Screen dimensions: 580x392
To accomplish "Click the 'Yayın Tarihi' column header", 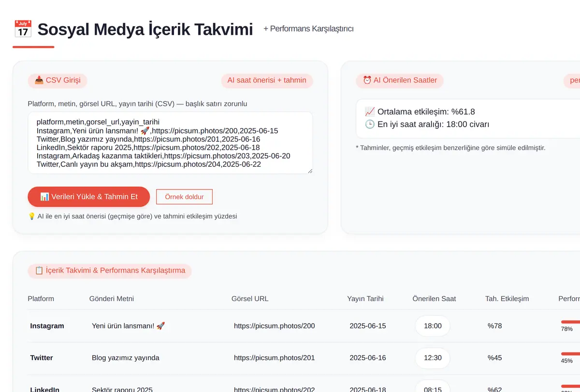I will pyautogui.click(x=365, y=299).
